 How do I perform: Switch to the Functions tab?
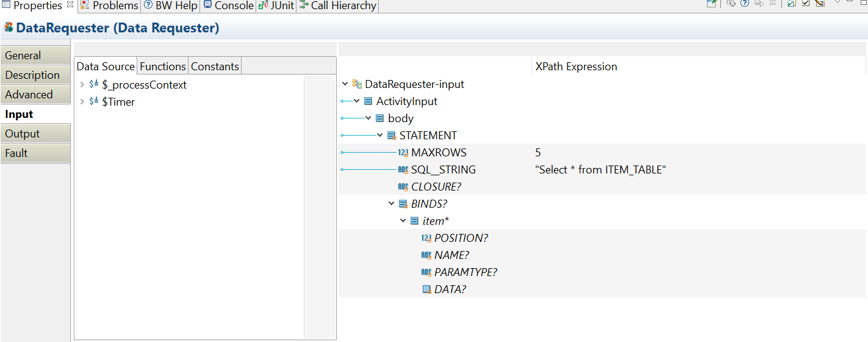click(x=163, y=67)
